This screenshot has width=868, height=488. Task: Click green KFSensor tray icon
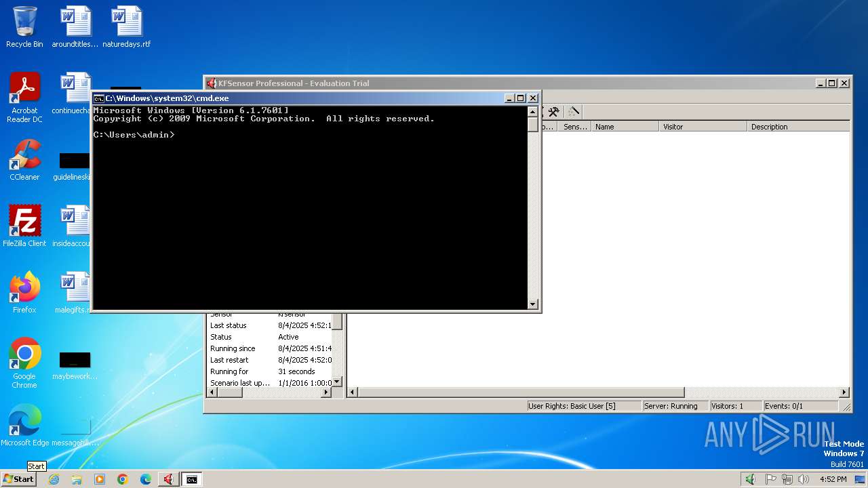point(750,479)
